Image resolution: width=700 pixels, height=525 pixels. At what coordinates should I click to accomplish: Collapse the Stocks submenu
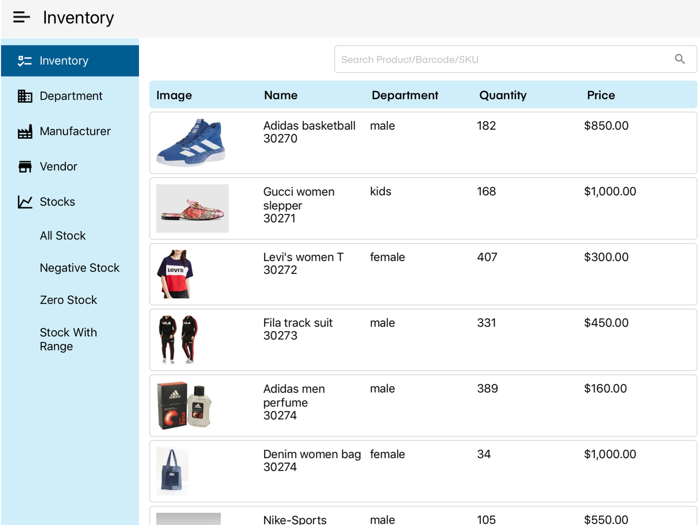coord(57,202)
